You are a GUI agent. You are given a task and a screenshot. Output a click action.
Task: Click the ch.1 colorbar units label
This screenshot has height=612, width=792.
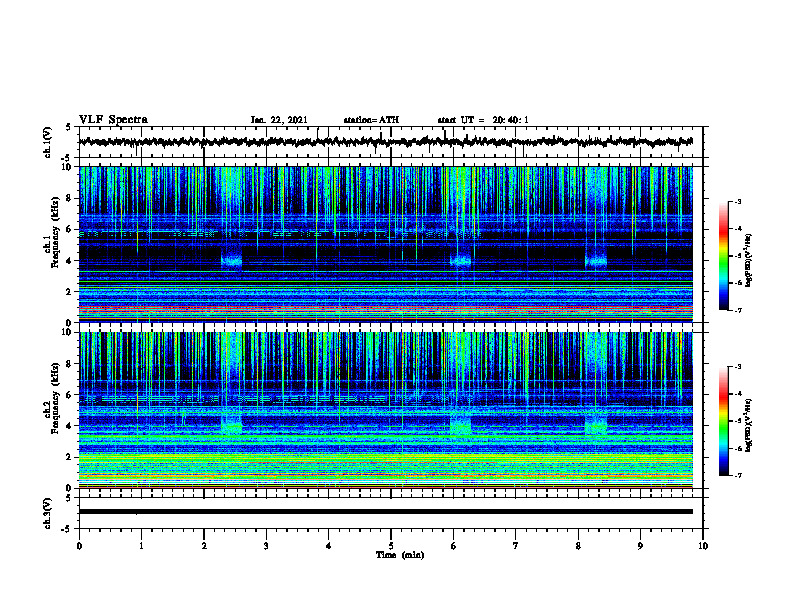coord(749,260)
